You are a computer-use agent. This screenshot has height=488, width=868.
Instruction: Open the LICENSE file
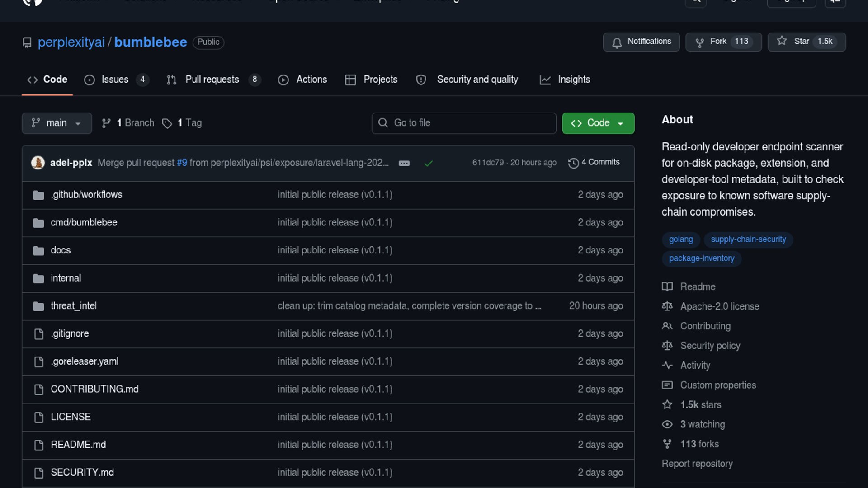click(x=71, y=417)
